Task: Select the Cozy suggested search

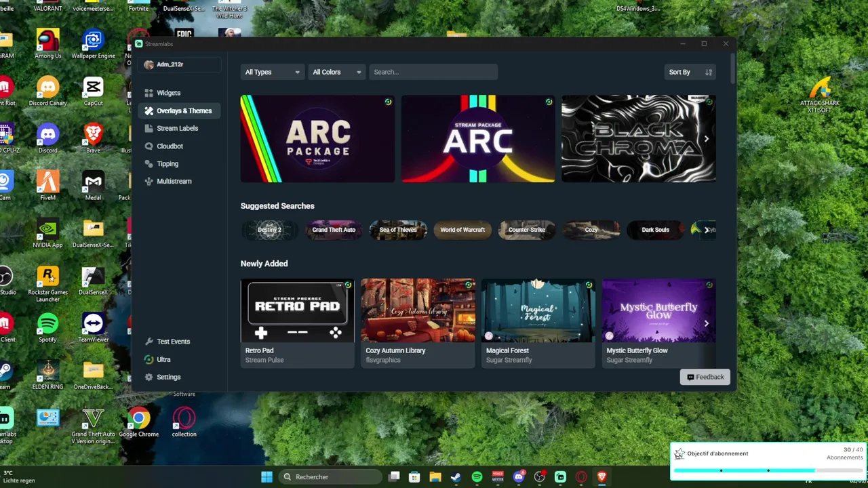Action: (x=591, y=230)
